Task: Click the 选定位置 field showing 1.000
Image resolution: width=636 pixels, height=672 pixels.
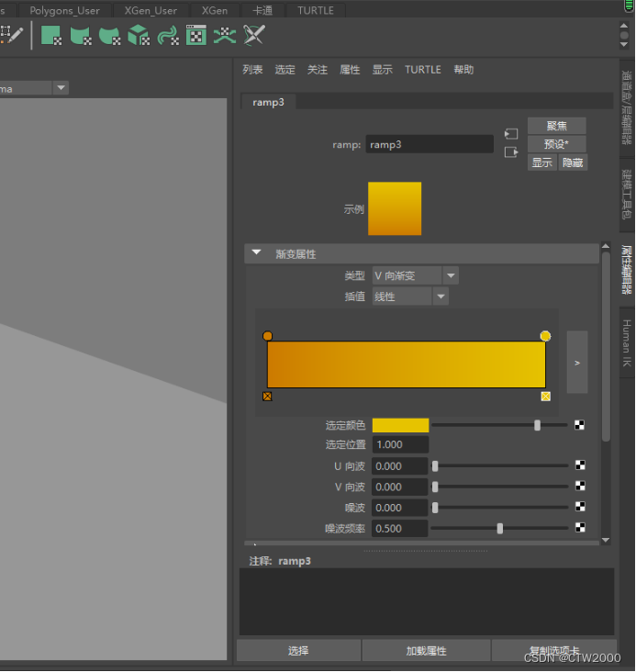Action: pyautogui.click(x=400, y=444)
